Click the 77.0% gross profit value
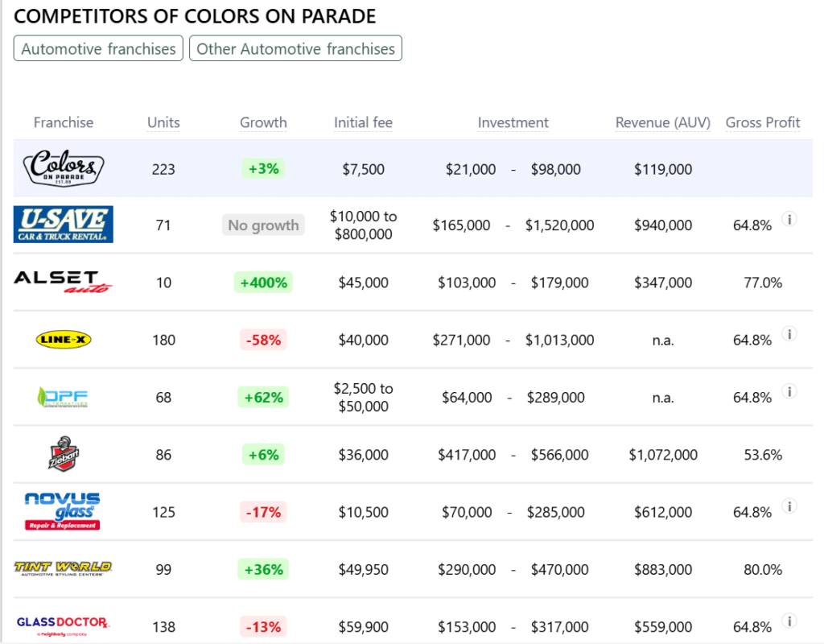The width and height of the screenshot is (824, 644). coord(763,283)
